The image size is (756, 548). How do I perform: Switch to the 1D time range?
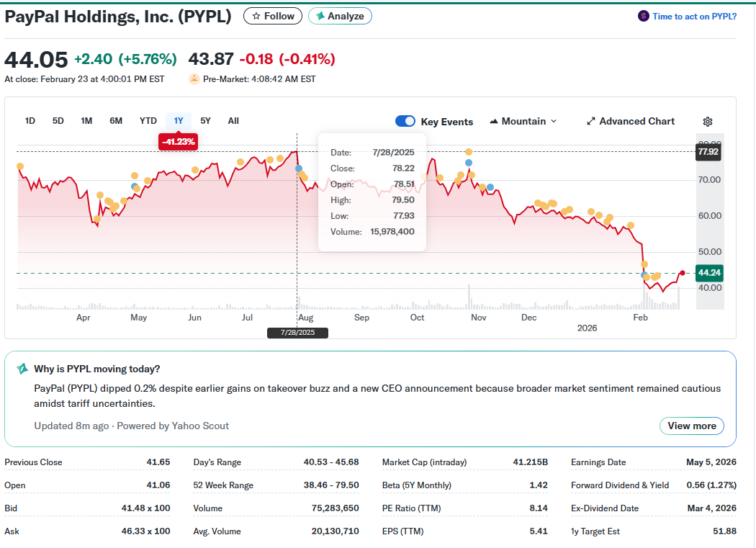(30, 121)
